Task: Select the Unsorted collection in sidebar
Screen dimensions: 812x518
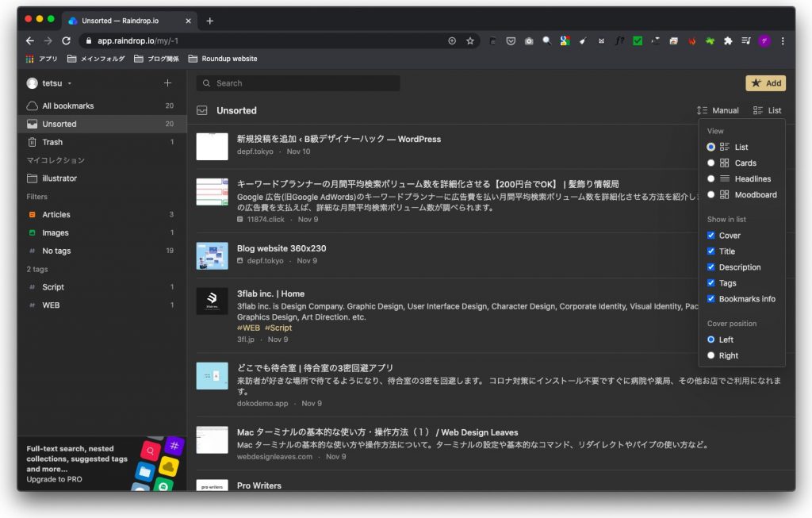Action: click(x=101, y=124)
